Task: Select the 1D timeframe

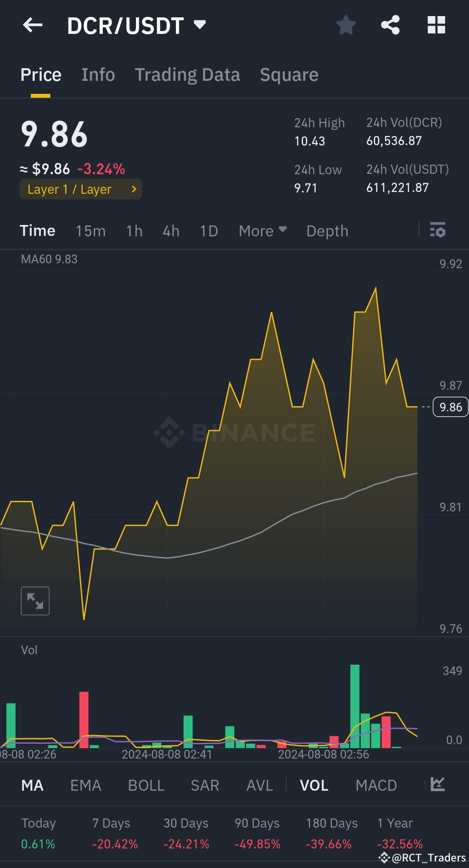Action: coord(208,231)
